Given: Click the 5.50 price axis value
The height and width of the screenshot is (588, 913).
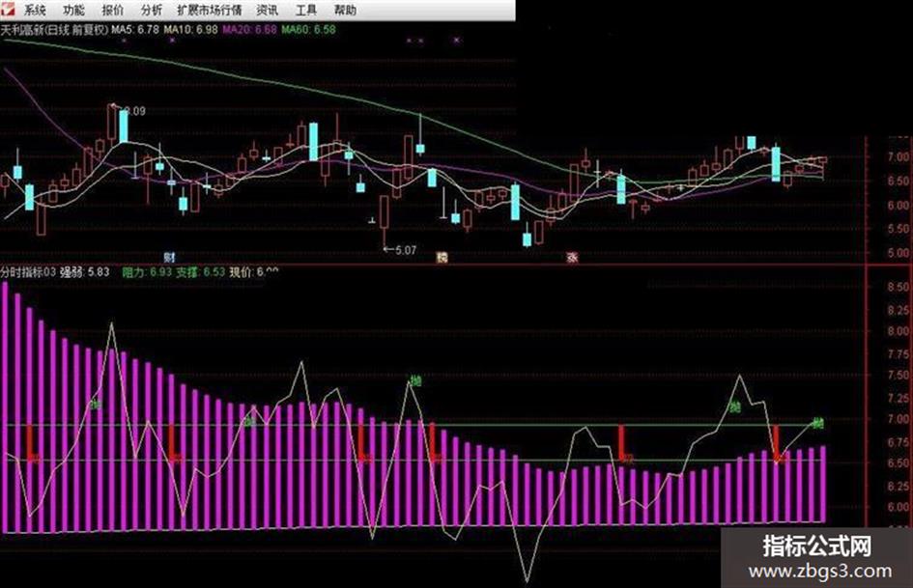Looking at the screenshot, I should pos(898,230).
